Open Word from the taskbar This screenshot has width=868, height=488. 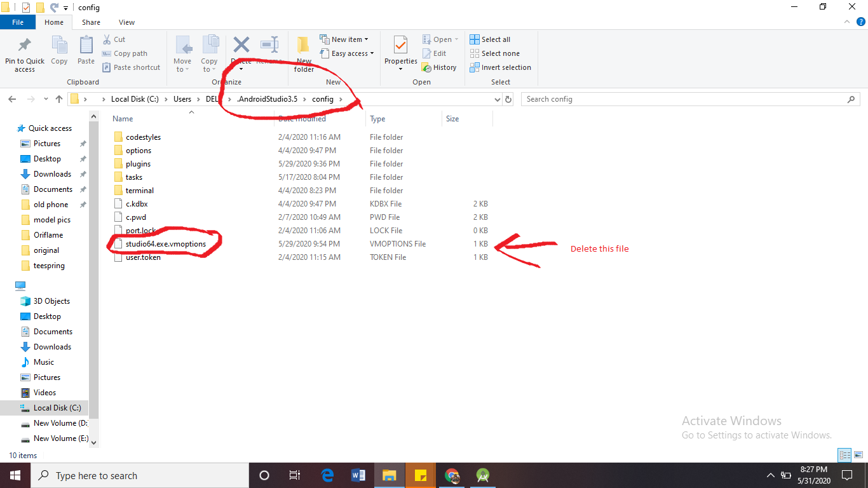pyautogui.click(x=358, y=475)
